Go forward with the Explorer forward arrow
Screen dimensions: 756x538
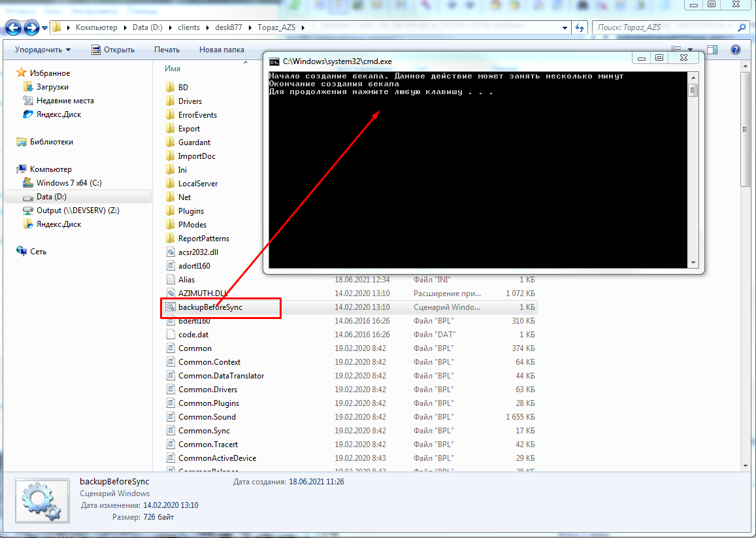tap(31, 27)
